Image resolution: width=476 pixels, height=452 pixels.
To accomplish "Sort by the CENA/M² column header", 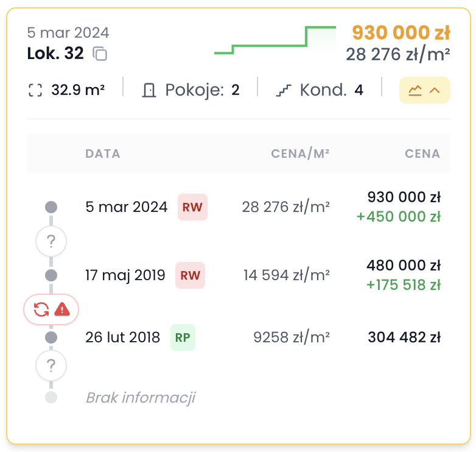I will pos(300,154).
